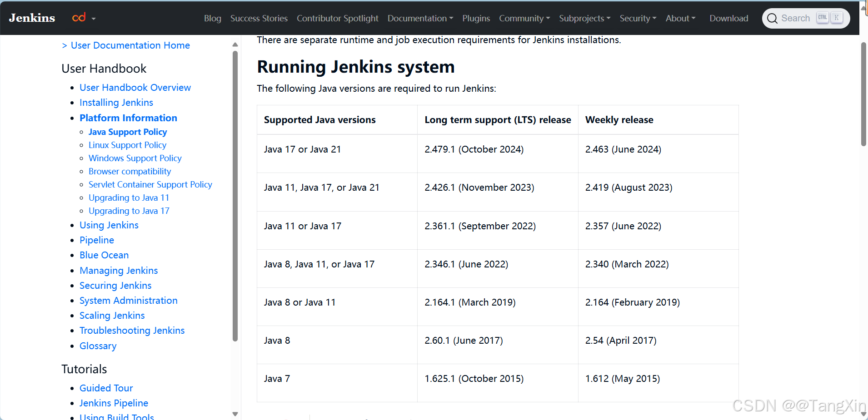The width and height of the screenshot is (868, 420).
Task: Click the Jenkins logo in the header
Action: tap(32, 18)
